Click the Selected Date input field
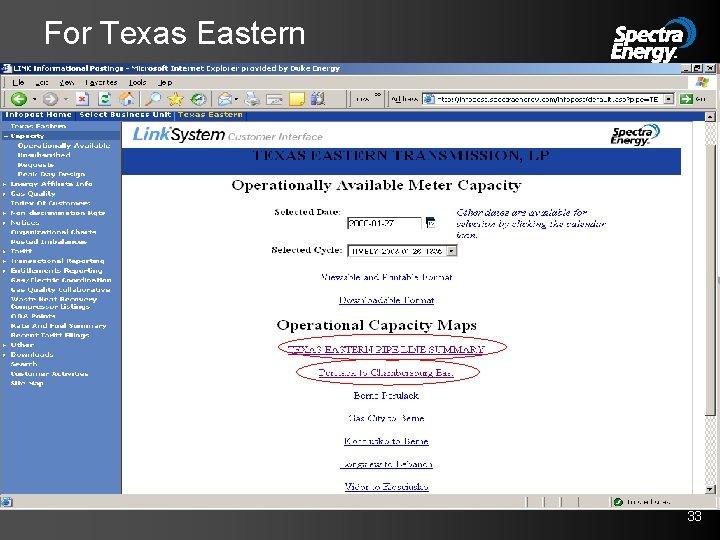The width and height of the screenshot is (720, 540). 384,224
